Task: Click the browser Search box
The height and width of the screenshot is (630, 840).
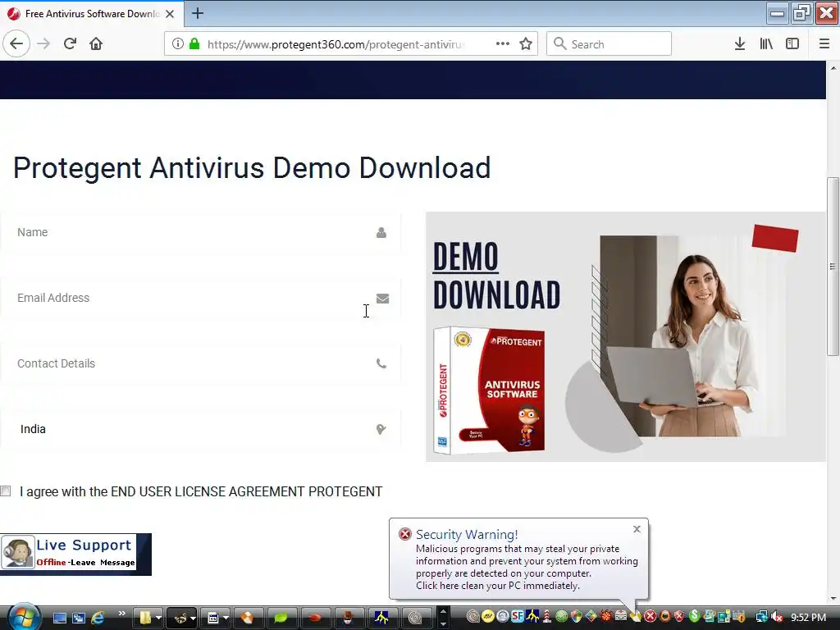Action: 609,44
